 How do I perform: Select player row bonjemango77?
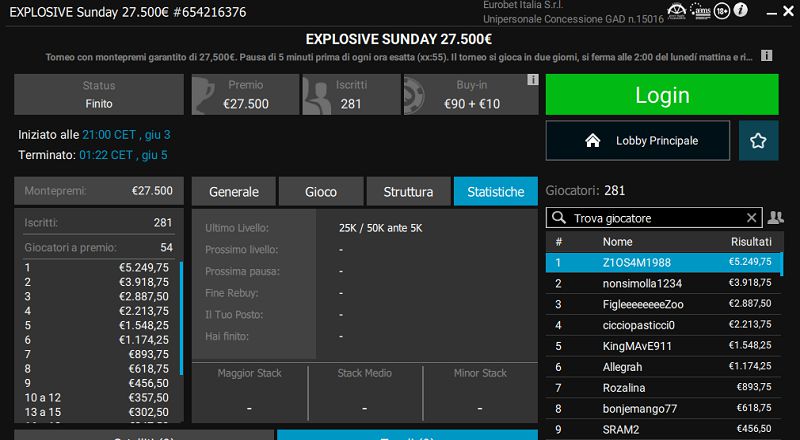coord(663,409)
